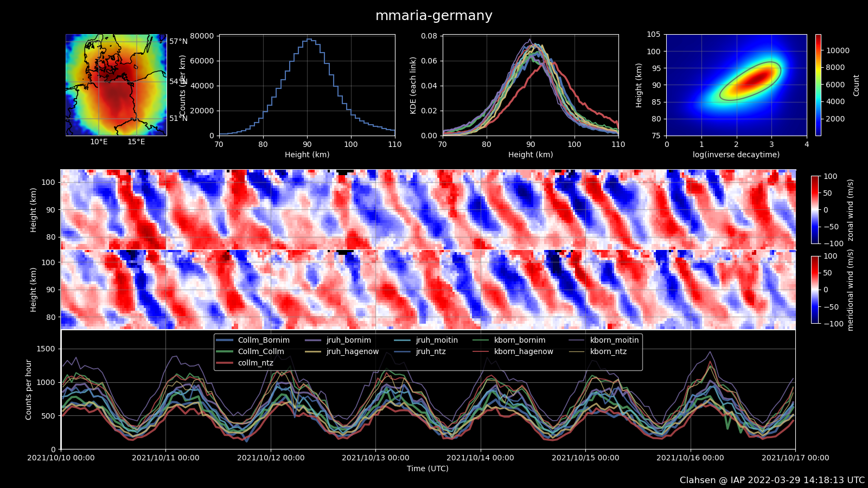The width and height of the screenshot is (868, 488).
Task: Select the kborn_moitin legend entry
Action: [x=603, y=340]
